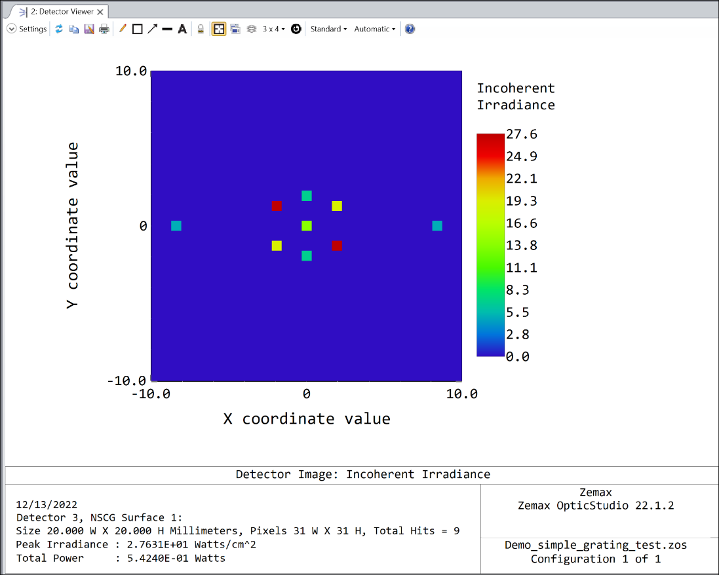Toggle the window lock icon
This screenshot has height=576, width=720.
(201, 29)
